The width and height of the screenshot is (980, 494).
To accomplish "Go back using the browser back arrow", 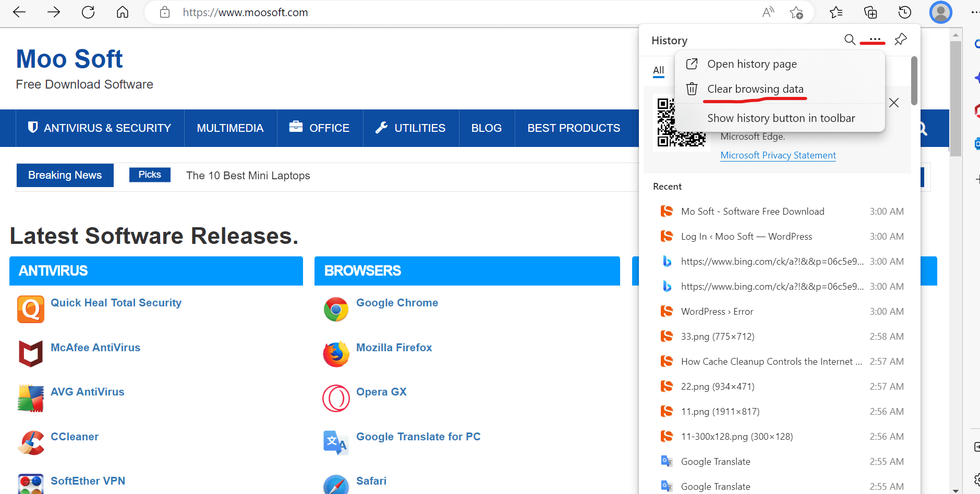I will click(x=19, y=12).
